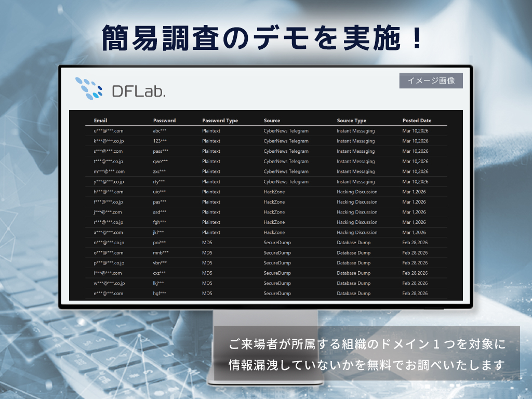The width and height of the screenshot is (532, 399).
Task: Click password mnb***
Action: pyautogui.click(x=161, y=253)
